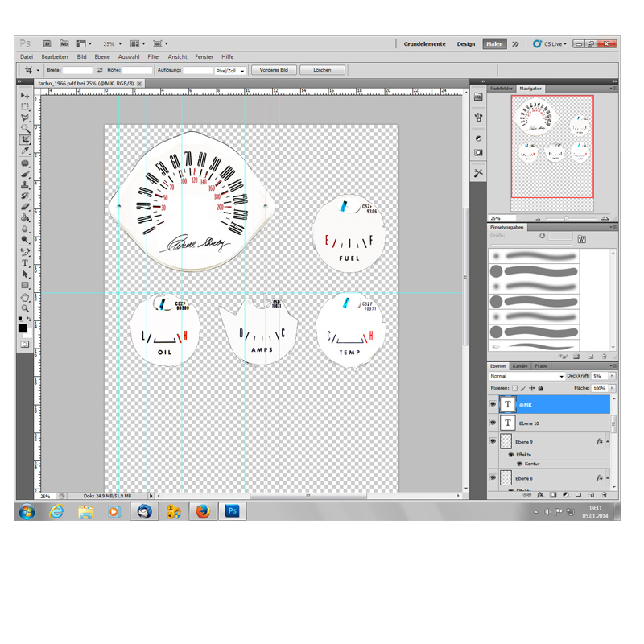This screenshot has height=644, width=644.
Task: Toggle lock all padlock icon
Action: click(x=540, y=388)
